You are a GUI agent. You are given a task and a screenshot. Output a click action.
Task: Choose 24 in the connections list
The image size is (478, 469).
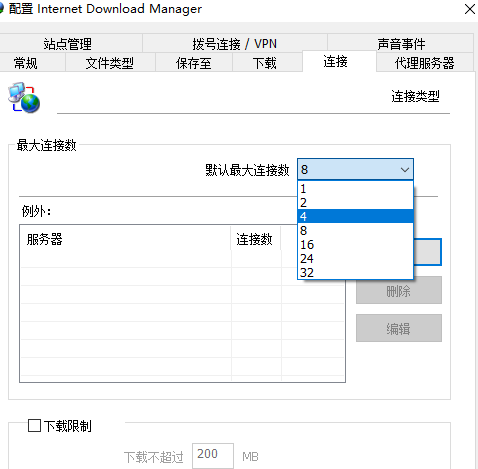pyautogui.click(x=355, y=258)
